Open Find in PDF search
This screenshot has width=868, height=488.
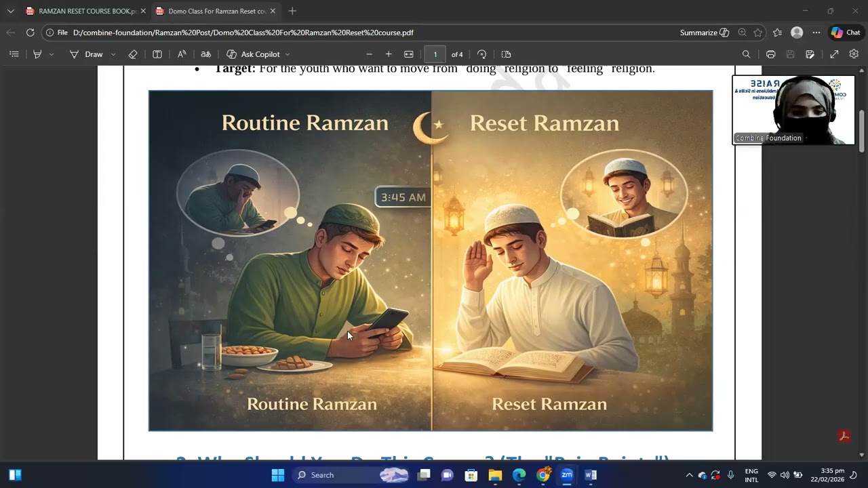click(x=747, y=54)
